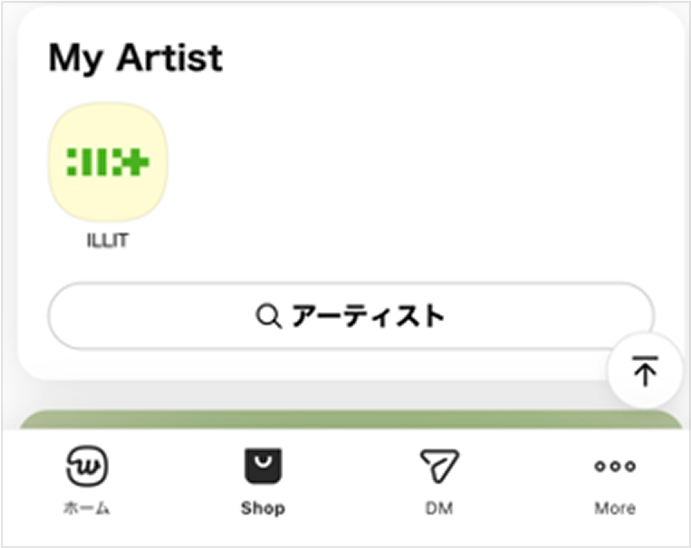The height and width of the screenshot is (548, 691).
Task: Select the DM label in the bottom bar
Action: [x=439, y=508]
